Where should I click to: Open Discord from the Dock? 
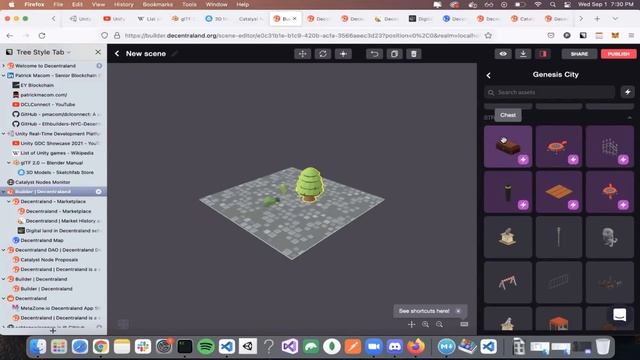point(394,347)
